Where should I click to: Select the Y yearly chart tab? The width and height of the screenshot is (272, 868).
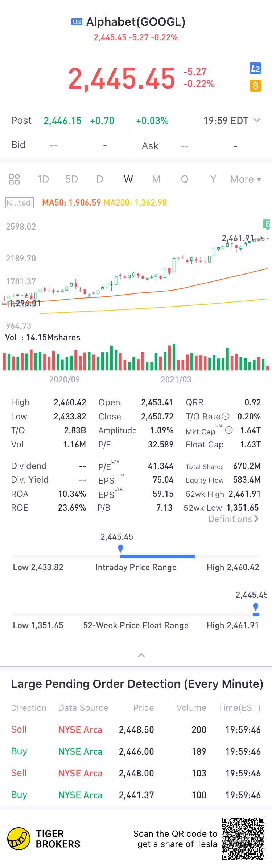(213, 179)
